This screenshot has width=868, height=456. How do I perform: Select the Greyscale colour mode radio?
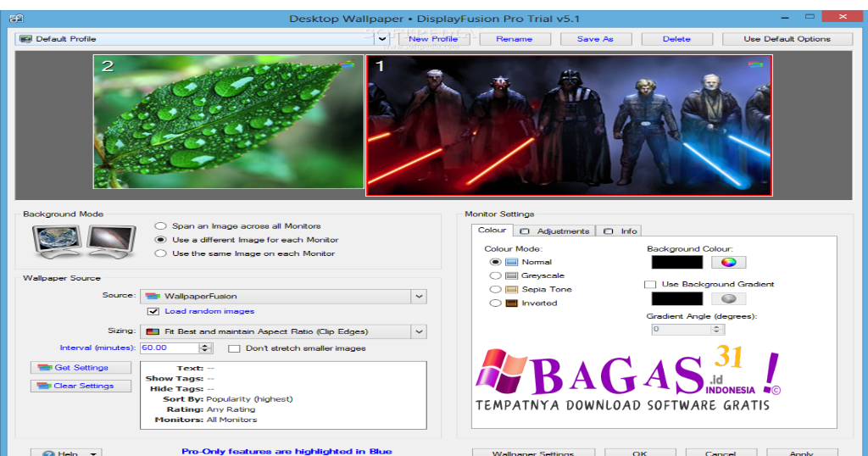(x=495, y=275)
